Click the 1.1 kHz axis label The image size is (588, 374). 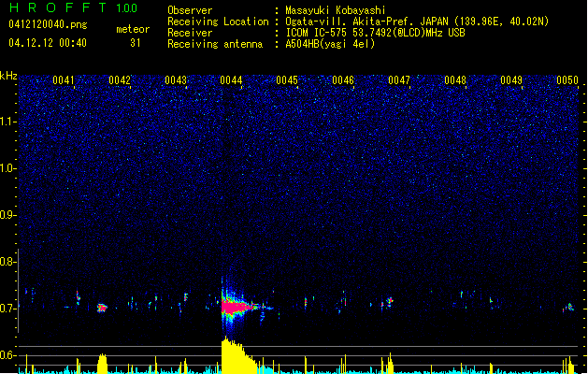pyautogui.click(x=7, y=122)
